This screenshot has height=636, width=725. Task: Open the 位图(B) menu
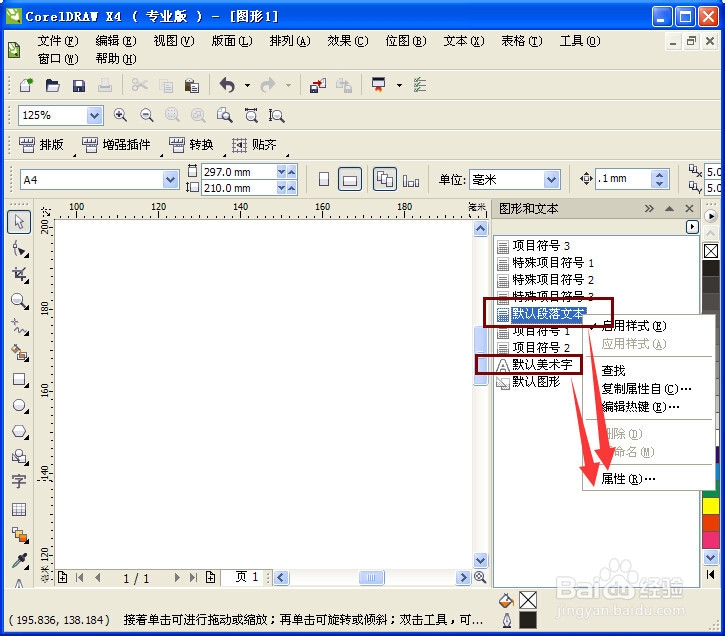point(406,41)
